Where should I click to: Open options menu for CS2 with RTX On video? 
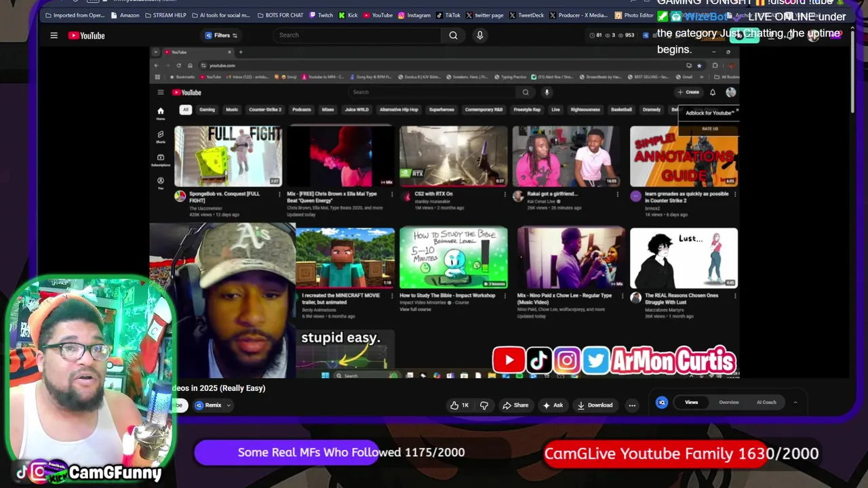click(505, 195)
